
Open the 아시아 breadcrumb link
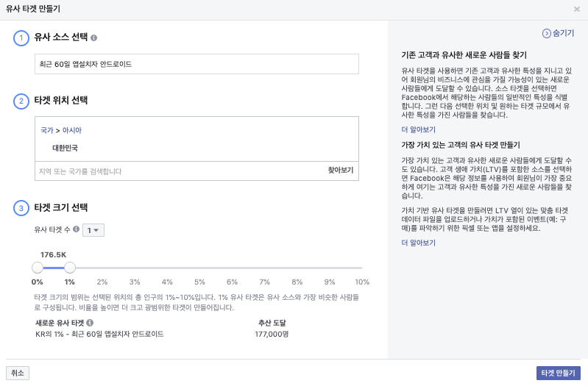72,130
